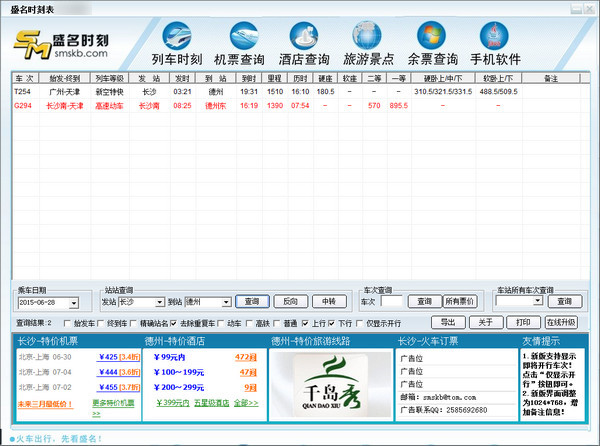The image size is (600, 446).
Task: Open the 发站 departure station dropdown
Action: [159, 301]
